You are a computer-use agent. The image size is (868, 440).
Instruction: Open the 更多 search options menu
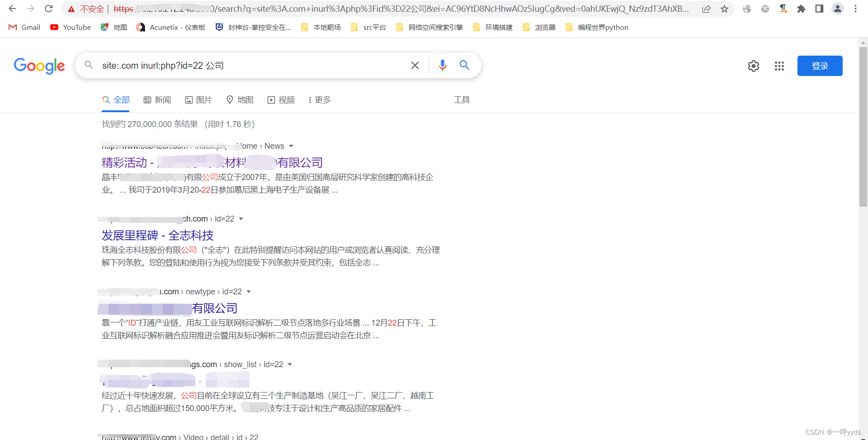click(320, 100)
